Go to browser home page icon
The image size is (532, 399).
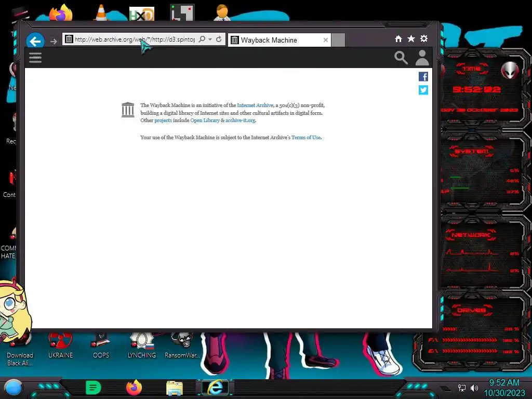click(398, 38)
